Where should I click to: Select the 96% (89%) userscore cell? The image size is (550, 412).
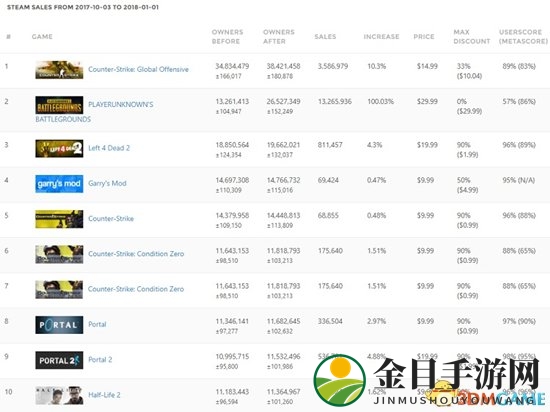point(519,145)
